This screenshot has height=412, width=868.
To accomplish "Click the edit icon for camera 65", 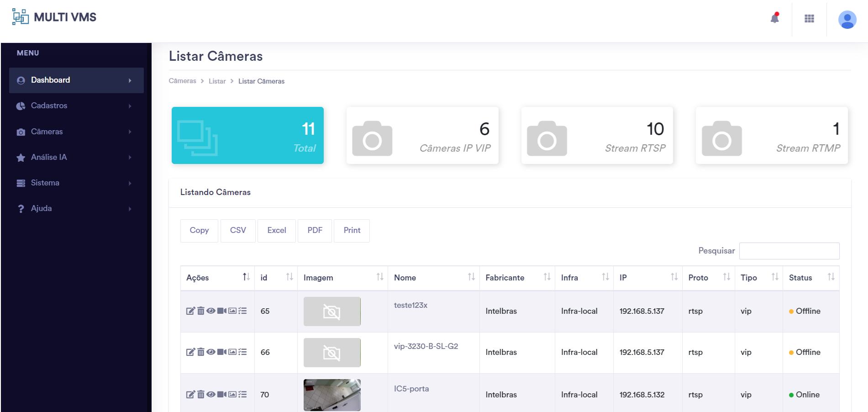I will click(190, 311).
